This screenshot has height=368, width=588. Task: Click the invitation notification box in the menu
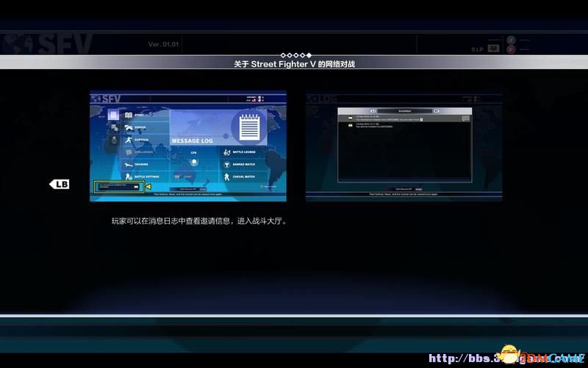coord(119,187)
